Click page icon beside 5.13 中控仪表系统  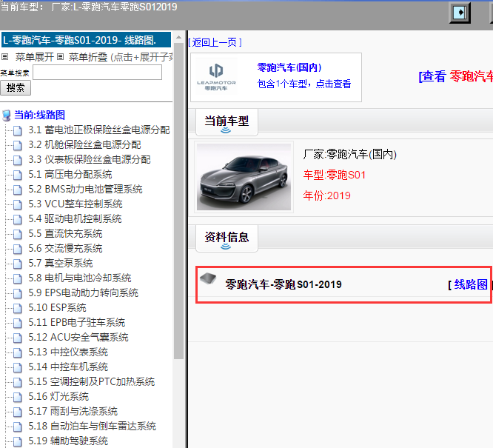(x=18, y=352)
